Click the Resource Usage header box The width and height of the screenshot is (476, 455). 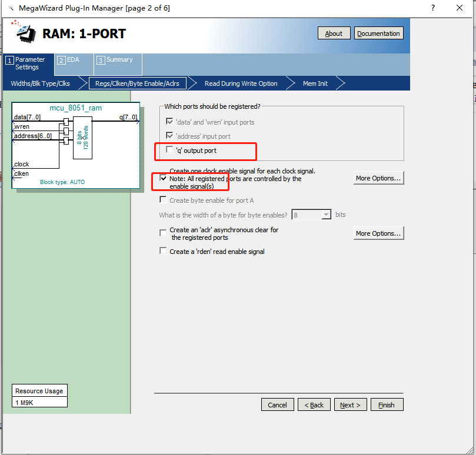[39, 391]
